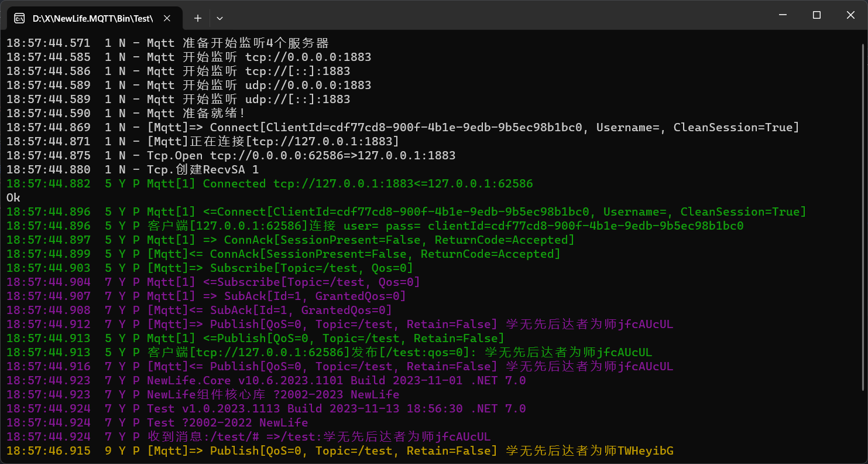Click the text "udp://0.0.0.0:1883"
The height and width of the screenshot is (464, 868).
click(x=308, y=85)
